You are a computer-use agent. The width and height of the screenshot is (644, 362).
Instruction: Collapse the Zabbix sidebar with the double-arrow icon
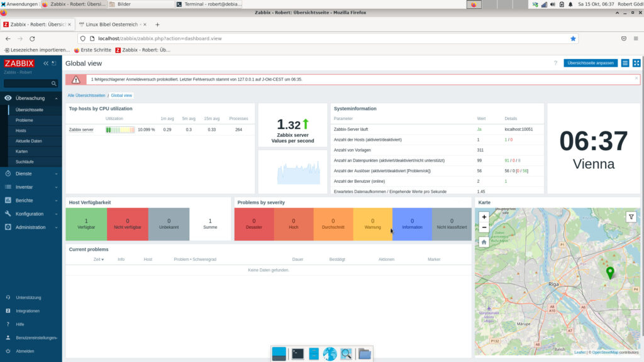point(45,63)
